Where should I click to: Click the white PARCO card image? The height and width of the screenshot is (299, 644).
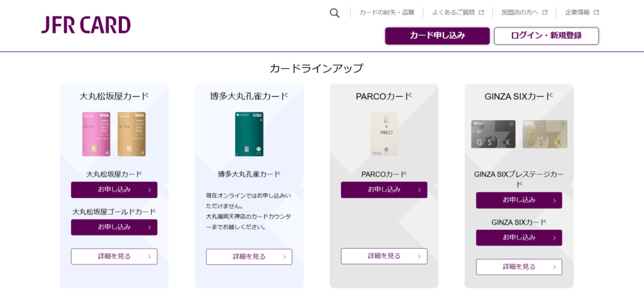[384, 134]
